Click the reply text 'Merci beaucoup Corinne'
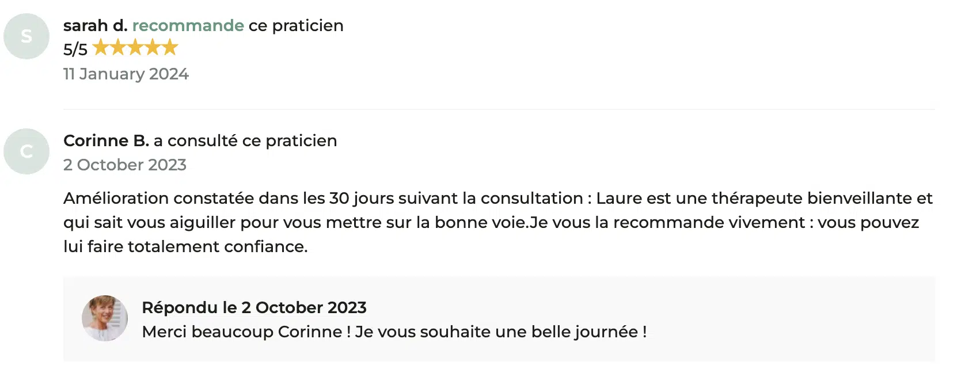Viewport: 980px width, 373px height. [x=394, y=332]
